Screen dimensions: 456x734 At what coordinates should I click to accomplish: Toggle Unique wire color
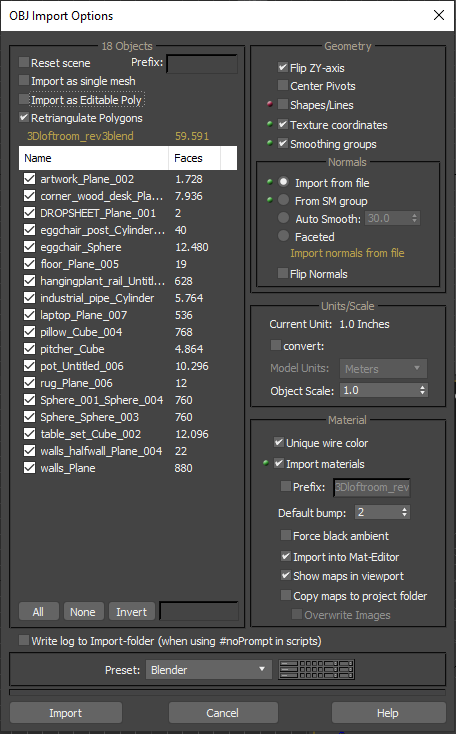(x=279, y=442)
